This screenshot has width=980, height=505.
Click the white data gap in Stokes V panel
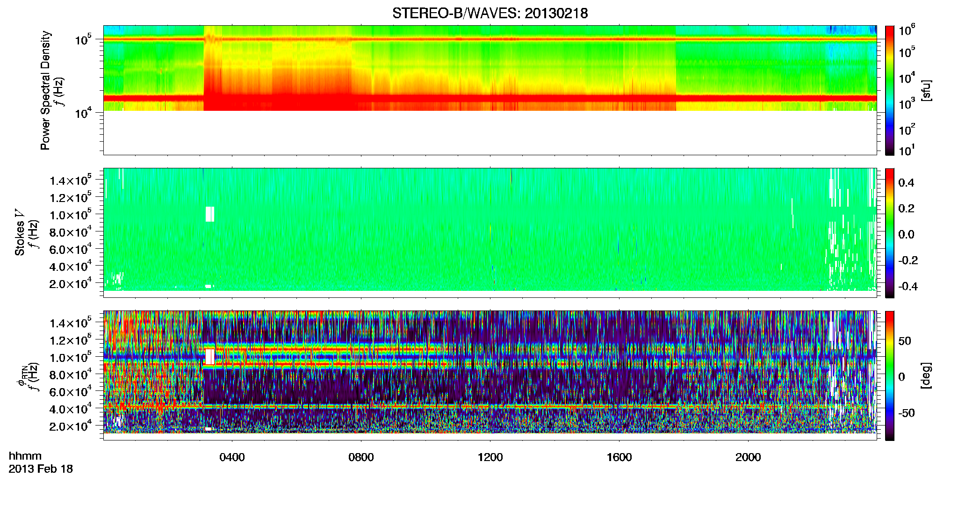tap(210, 214)
